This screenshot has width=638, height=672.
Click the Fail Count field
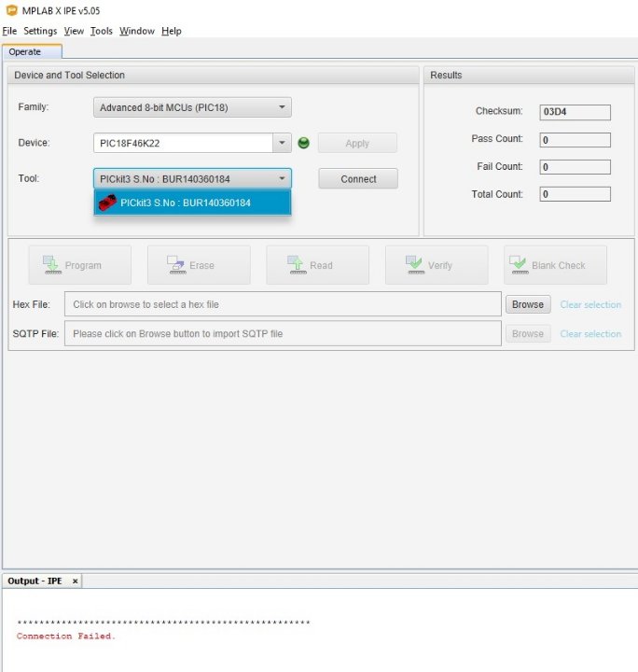pos(576,167)
